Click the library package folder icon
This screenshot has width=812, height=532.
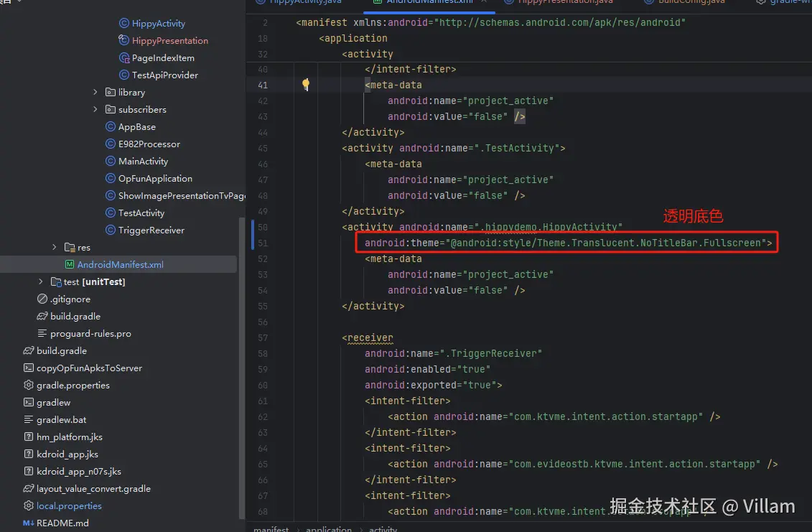(x=111, y=92)
